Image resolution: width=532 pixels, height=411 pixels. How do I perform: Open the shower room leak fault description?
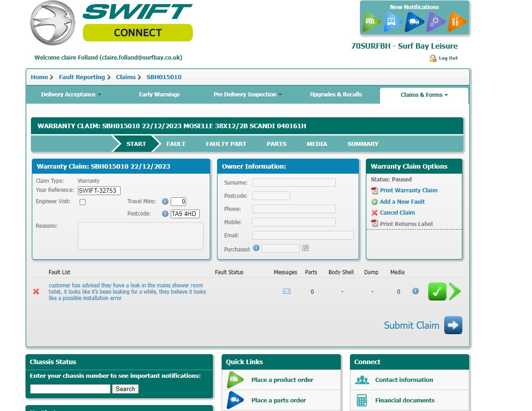(127, 292)
